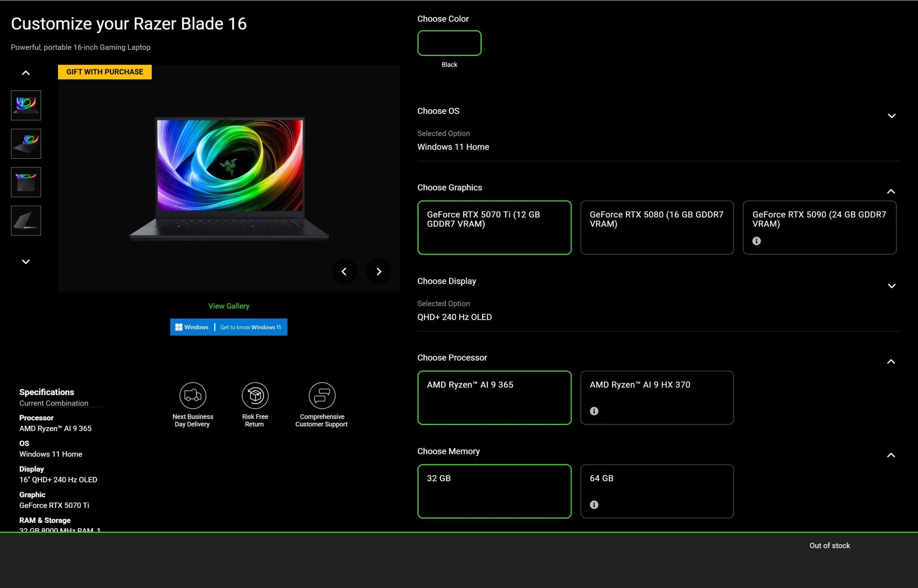This screenshot has height=588, width=918.
Task: Select the second angled laptop thumbnail
Action: point(25,144)
